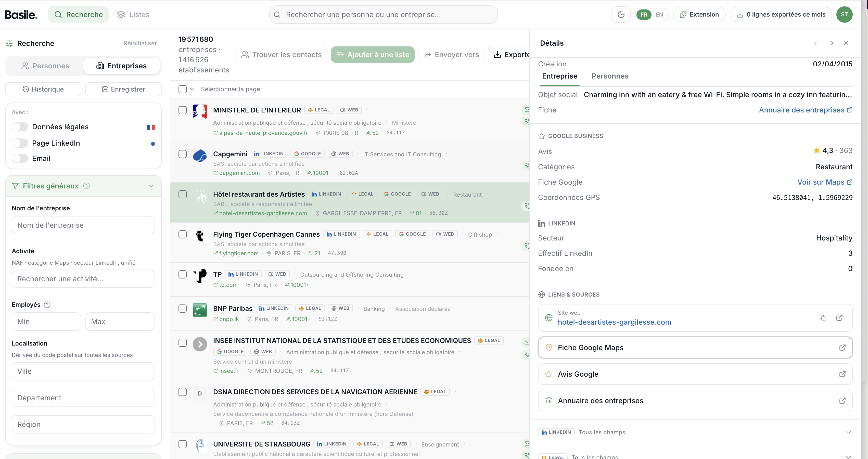Tick the TP row checkbox

[182, 274]
